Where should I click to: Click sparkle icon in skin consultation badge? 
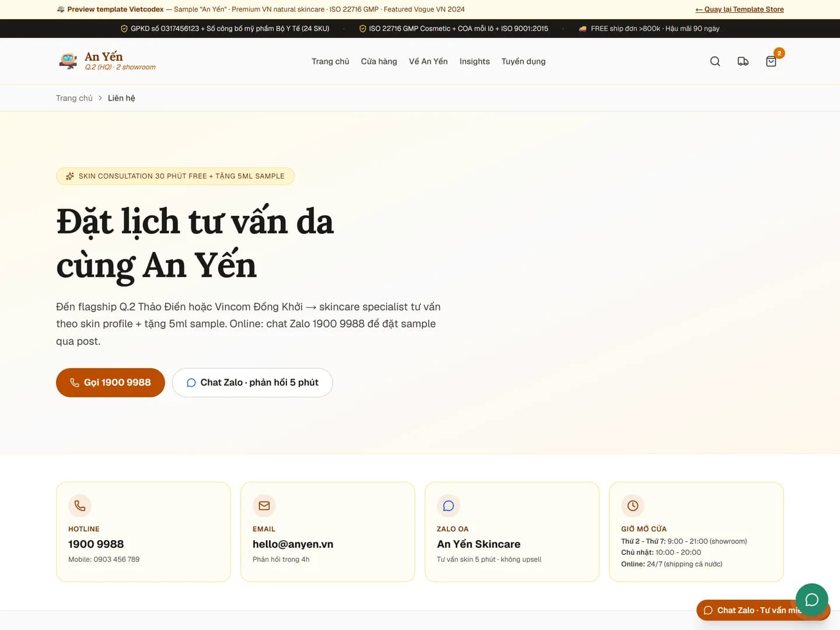[x=70, y=176]
